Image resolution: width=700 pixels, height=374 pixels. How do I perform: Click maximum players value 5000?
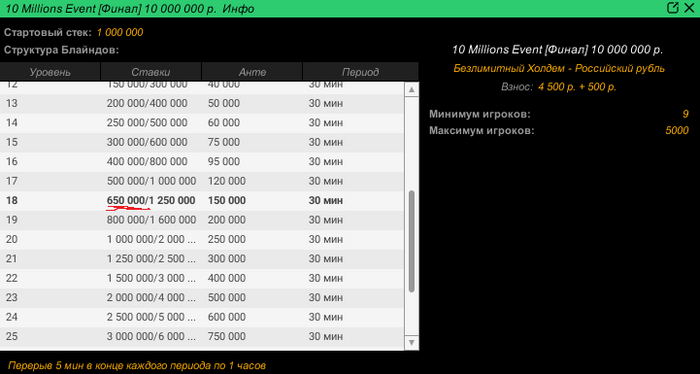coord(677,131)
